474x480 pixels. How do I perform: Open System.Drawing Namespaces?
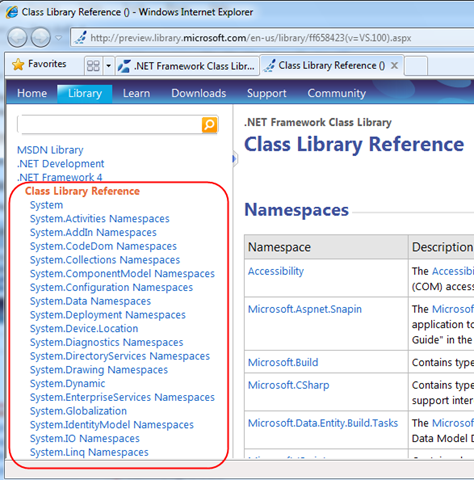coord(99,370)
